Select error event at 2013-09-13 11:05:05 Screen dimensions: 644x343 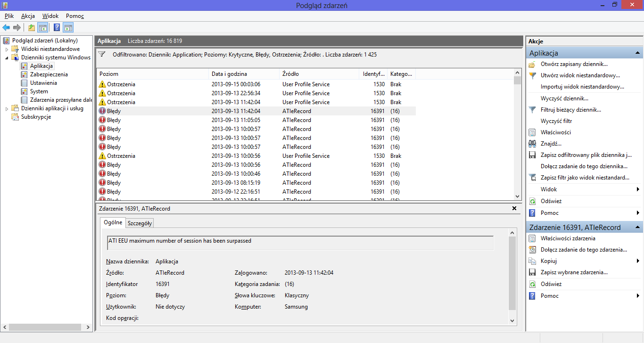pos(257,120)
